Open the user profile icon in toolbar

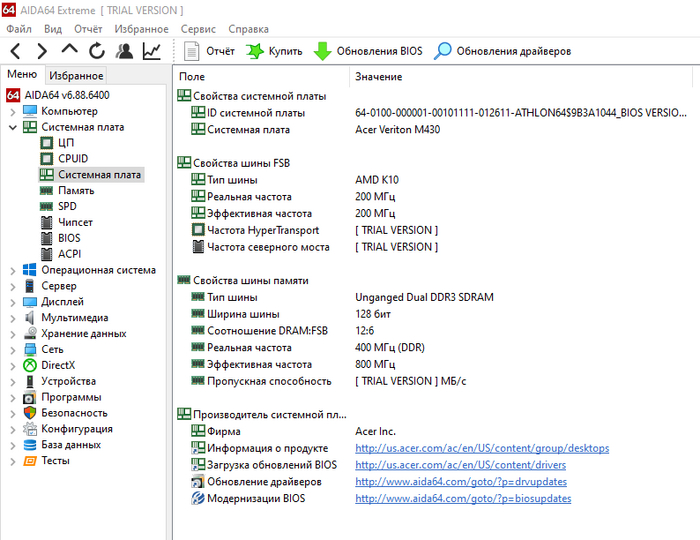pyautogui.click(x=124, y=51)
